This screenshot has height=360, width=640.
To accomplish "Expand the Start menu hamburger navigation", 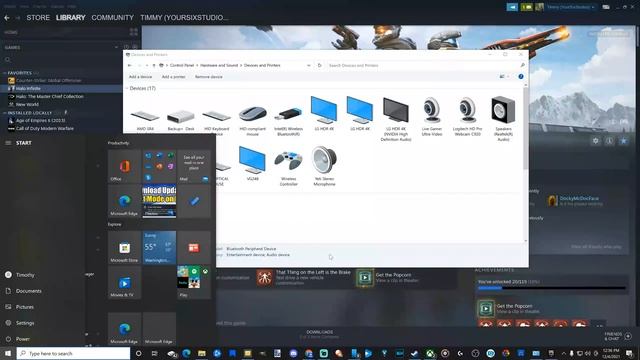I will [x=8, y=143].
